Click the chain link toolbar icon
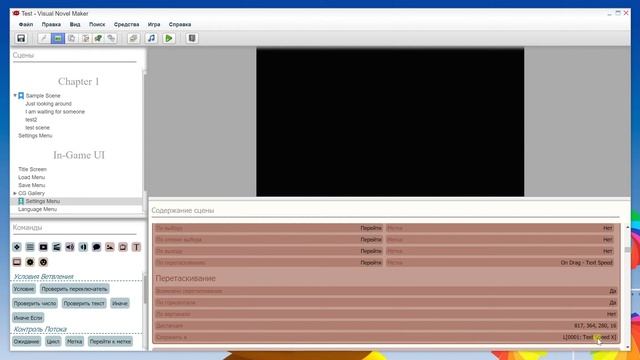Image resolution: width=640 pixels, height=360 pixels. pos(111,38)
